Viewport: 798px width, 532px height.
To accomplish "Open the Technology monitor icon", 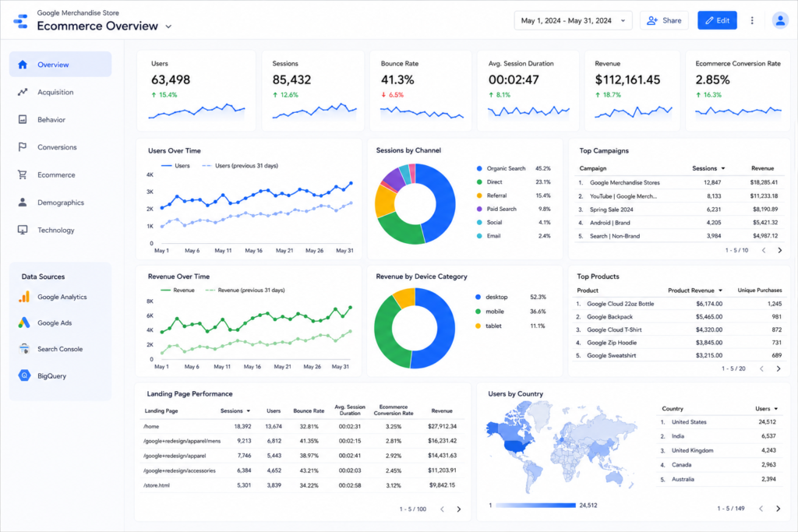I will click(23, 230).
